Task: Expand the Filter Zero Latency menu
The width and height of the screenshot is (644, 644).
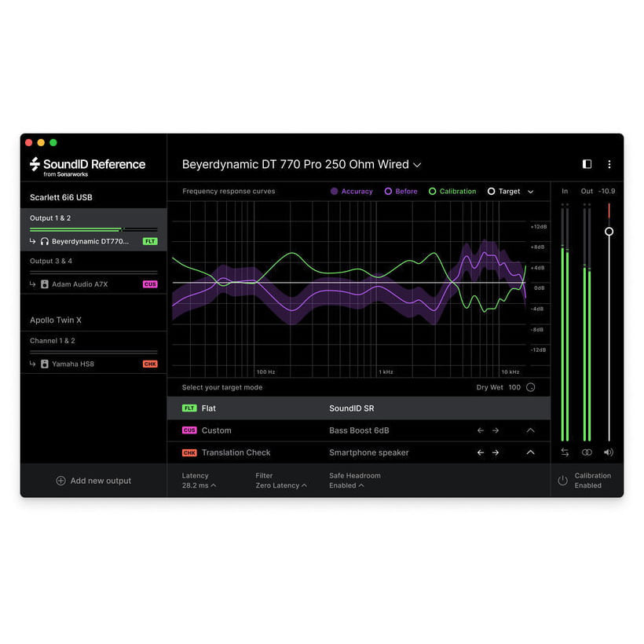Action: pyautogui.click(x=280, y=485)
